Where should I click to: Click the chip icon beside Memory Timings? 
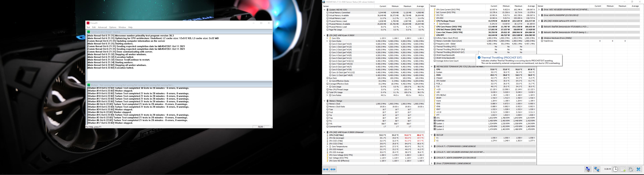328,101
